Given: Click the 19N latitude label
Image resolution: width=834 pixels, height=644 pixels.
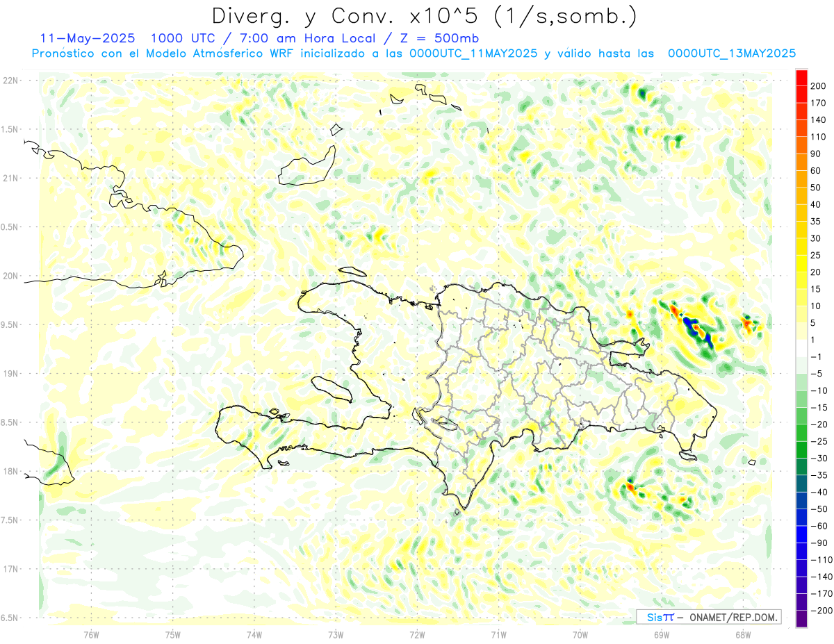Looking at the screenshot, I should (10, 373).
